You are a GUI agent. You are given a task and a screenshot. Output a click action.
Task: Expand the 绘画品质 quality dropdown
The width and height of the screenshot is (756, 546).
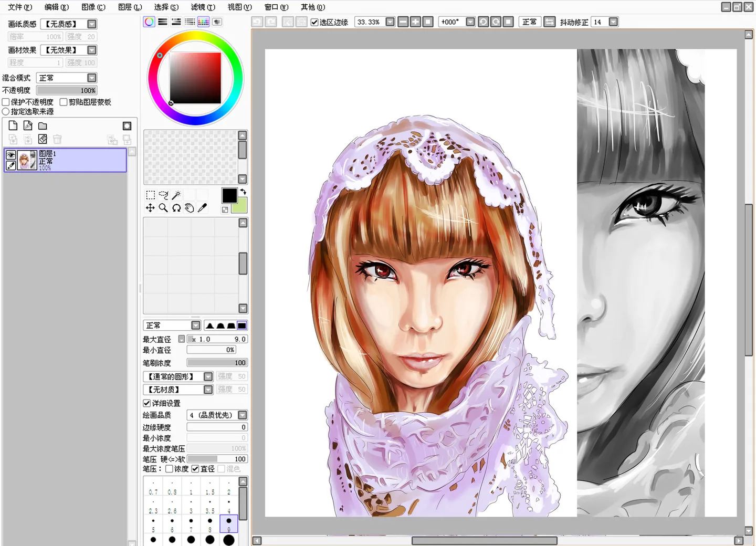click(x=242, y=415)
